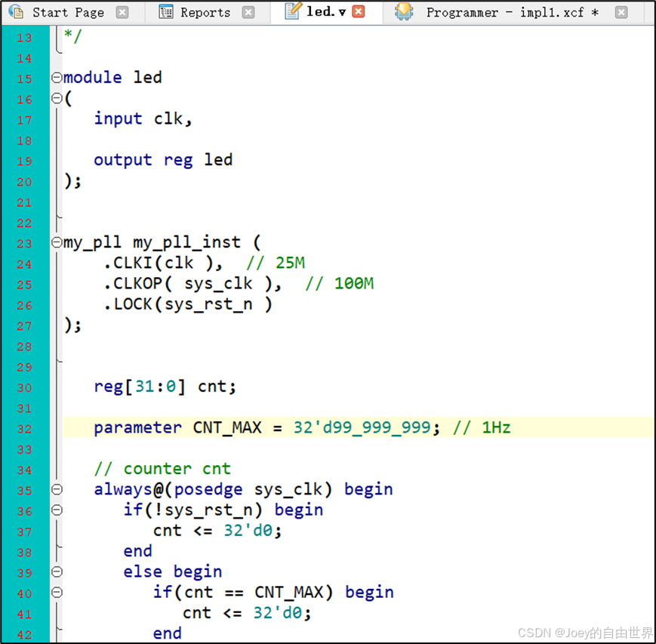
Task: Click the 'module led' declaration text
Action: tap(112, 78)
